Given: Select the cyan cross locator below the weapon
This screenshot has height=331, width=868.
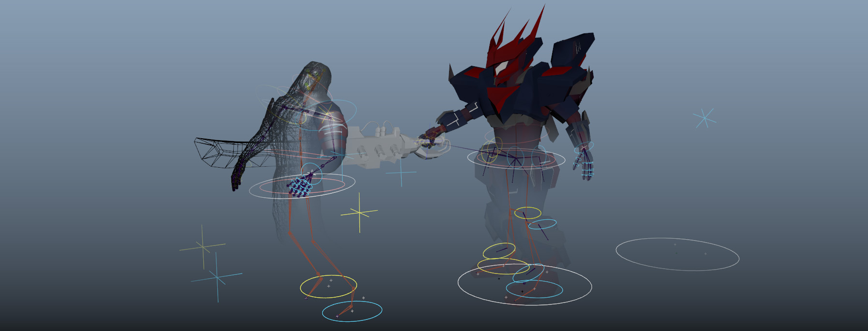Looking at the screenshot, I should [401, 172].
